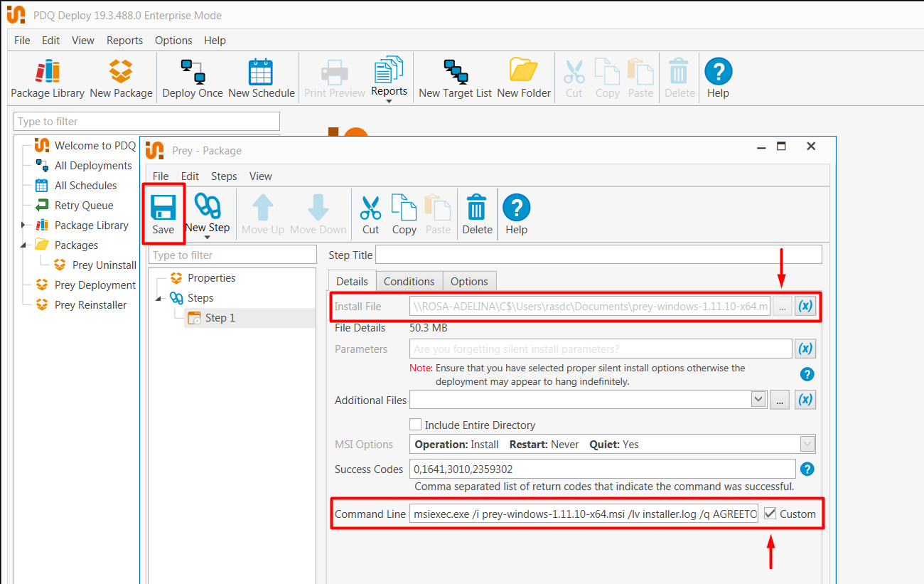The width and height of the screenshot is (924, 584).
Task: Open New Schedule from toolbar
Action: click(x=261, y=79)
